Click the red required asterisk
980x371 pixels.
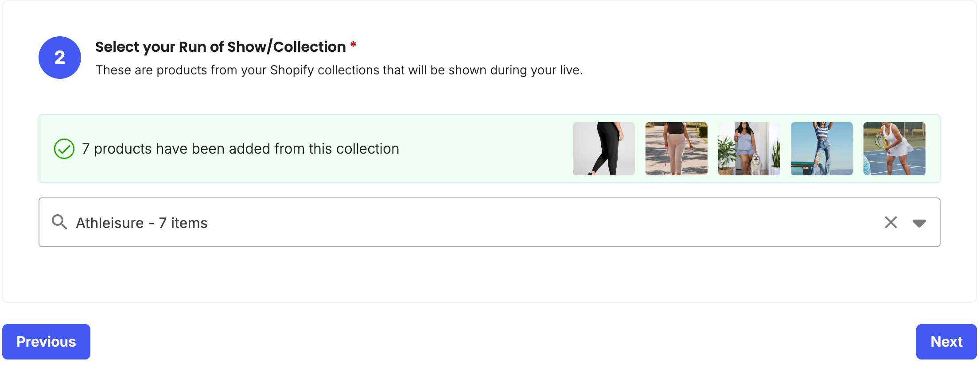coord(353,45)
